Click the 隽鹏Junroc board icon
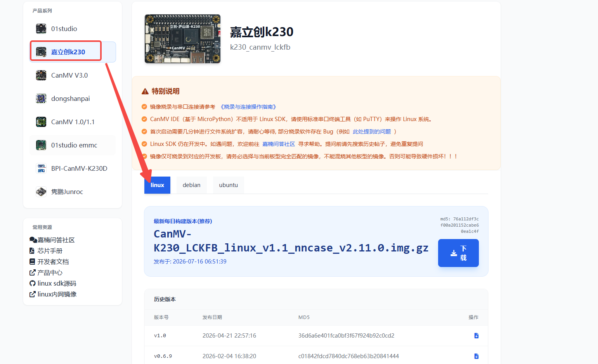The image size is (598, 364). point(41,192)
